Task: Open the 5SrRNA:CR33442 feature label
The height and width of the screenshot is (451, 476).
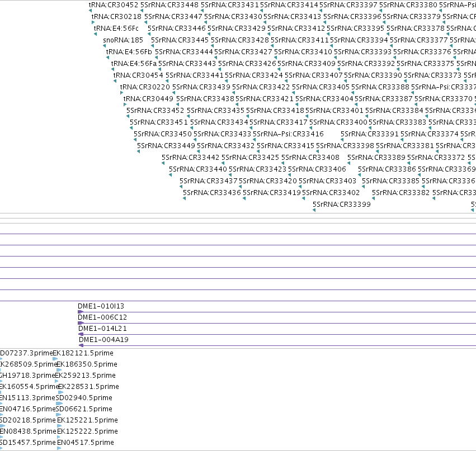Action: (x=190, y=158)
